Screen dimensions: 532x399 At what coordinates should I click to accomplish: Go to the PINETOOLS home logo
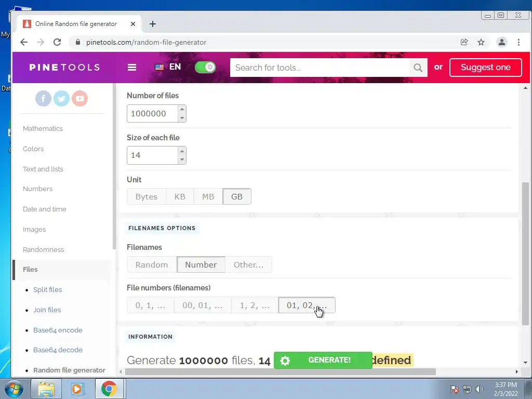(64, 67)
